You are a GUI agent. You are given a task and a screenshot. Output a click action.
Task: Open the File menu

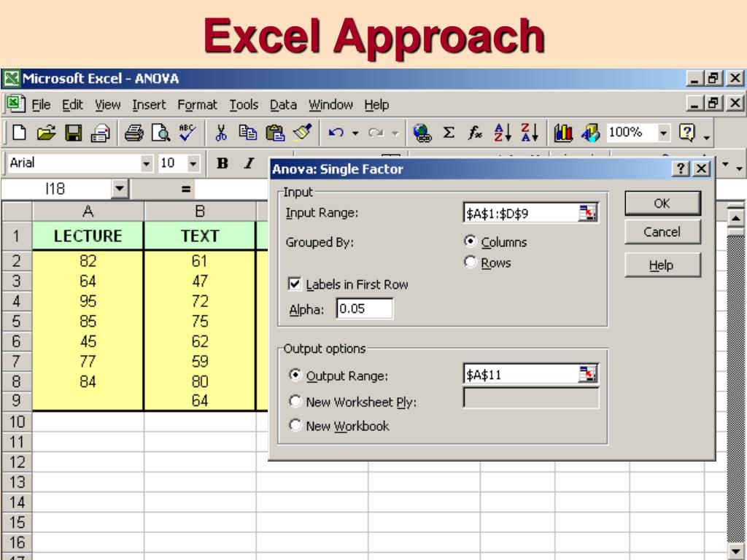coord(41,105)
